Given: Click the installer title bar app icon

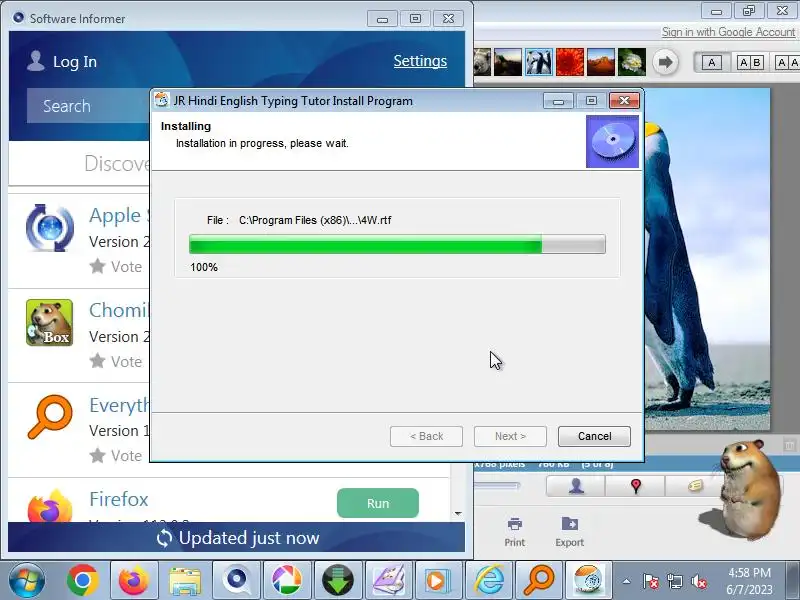Looking at the screenshot, I should click(x=162, y=100).
